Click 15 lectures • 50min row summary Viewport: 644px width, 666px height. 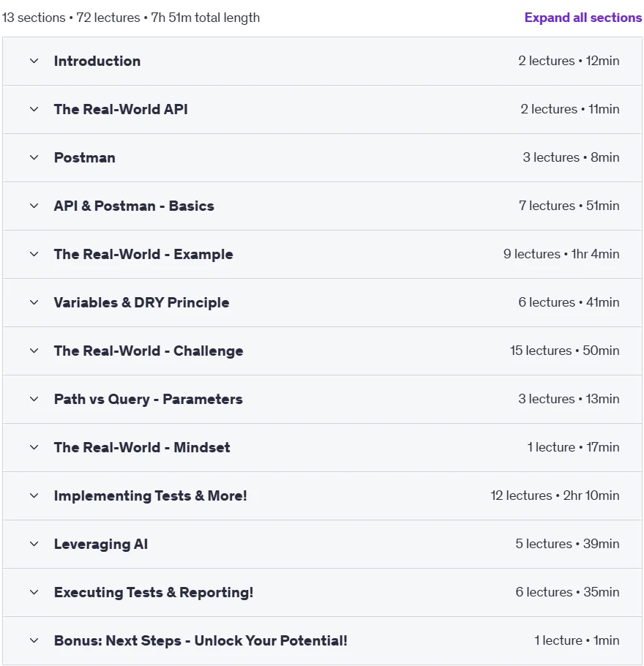[x=564, y=351]
